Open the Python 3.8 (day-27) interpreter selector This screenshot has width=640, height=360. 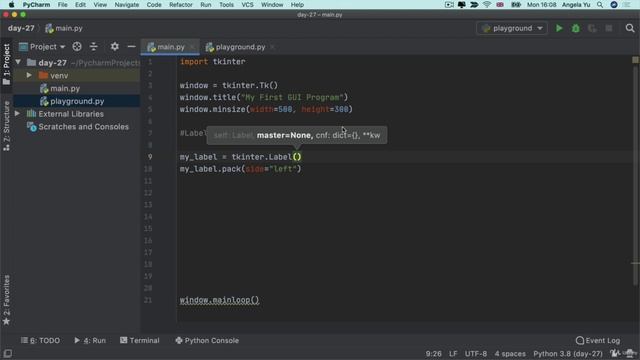(568, 353)
